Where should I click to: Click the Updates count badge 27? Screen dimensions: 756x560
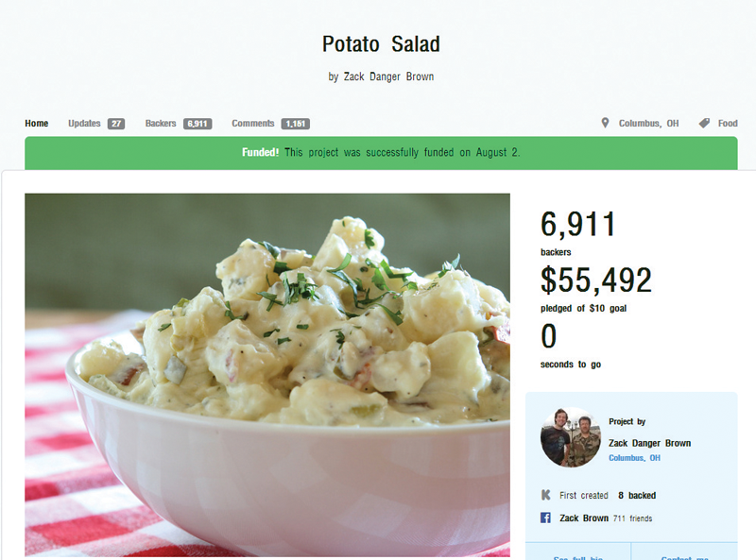pos(116,124)
